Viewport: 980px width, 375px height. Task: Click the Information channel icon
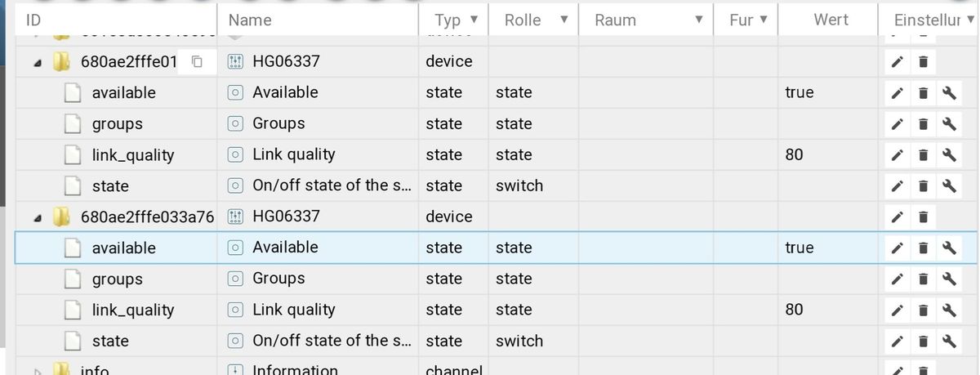pyautogui.click(x=236, y=369)
